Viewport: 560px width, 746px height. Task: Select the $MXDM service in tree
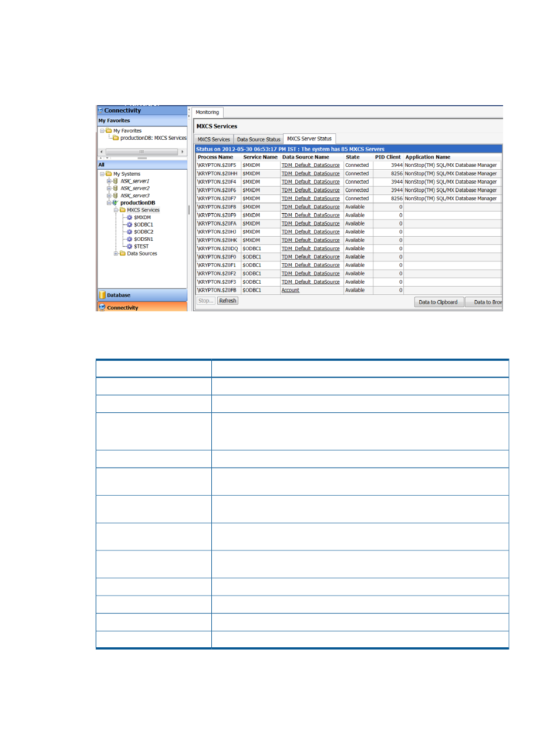point(143,217)
